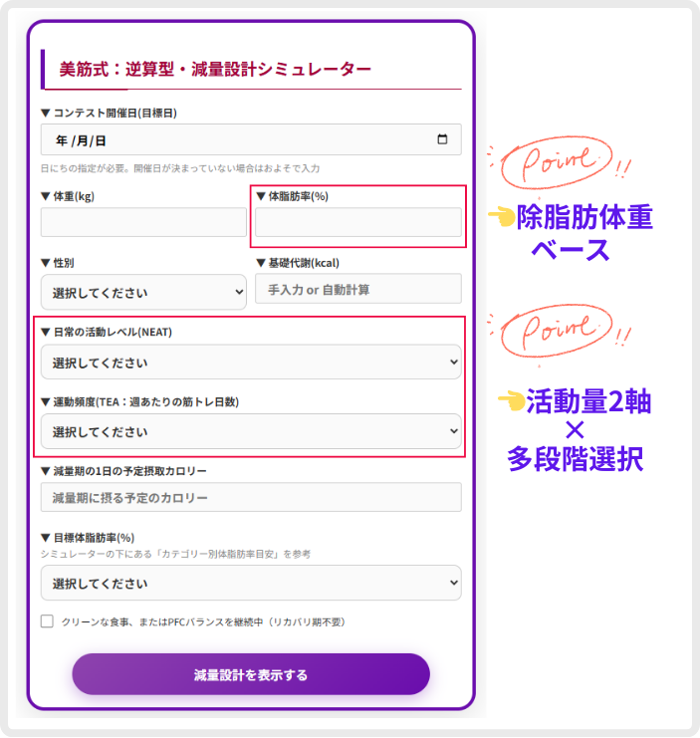Click the クリーンな食事 checkbox label text
Screen dimensions: 700x738
pos(204,621)
